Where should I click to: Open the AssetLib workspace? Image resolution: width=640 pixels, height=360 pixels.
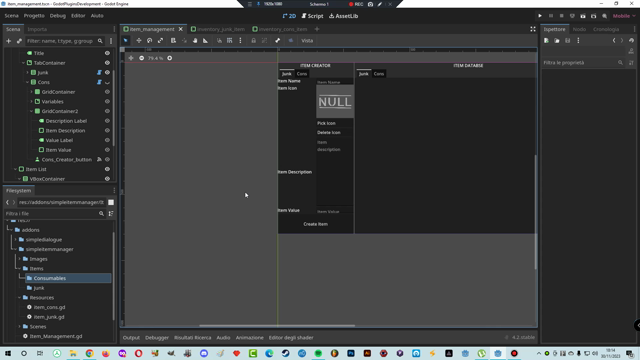click(x=343, y=16)
